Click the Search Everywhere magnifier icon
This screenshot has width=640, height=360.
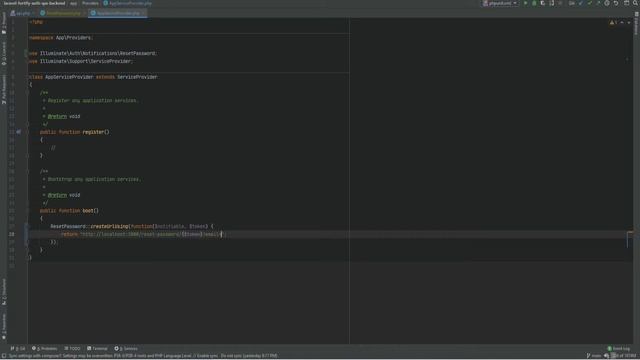tap(636, 3)
